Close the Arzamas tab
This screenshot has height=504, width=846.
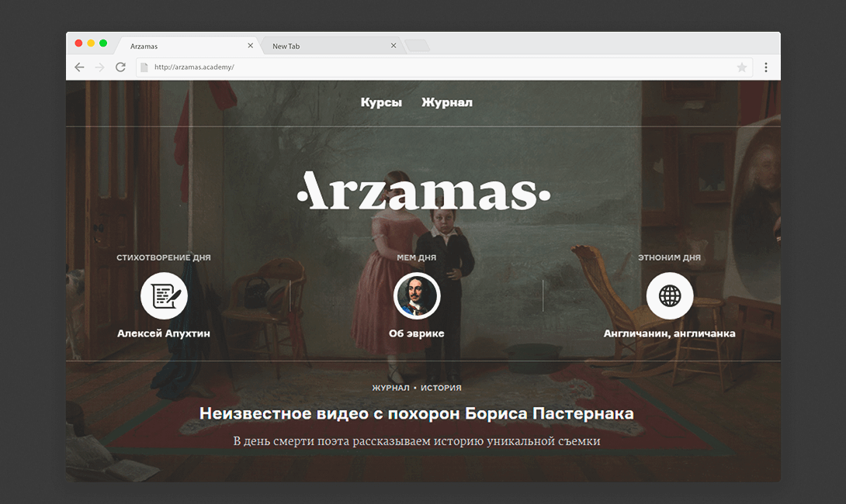[x=251, y=46]
